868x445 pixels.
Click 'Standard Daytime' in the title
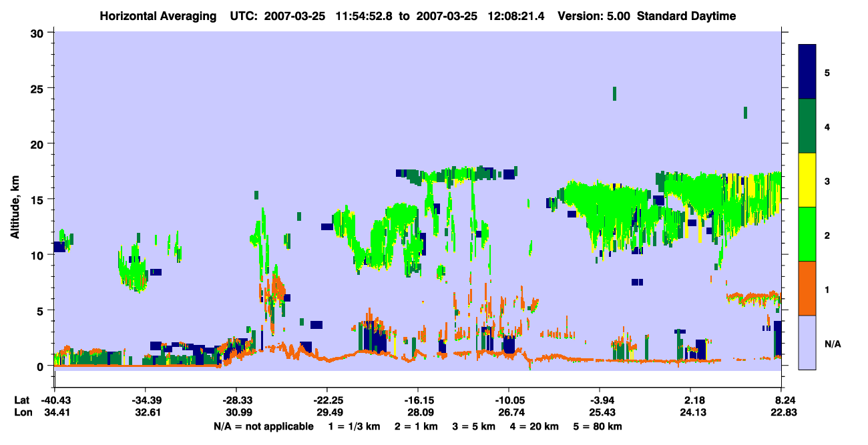click(686, 16)
